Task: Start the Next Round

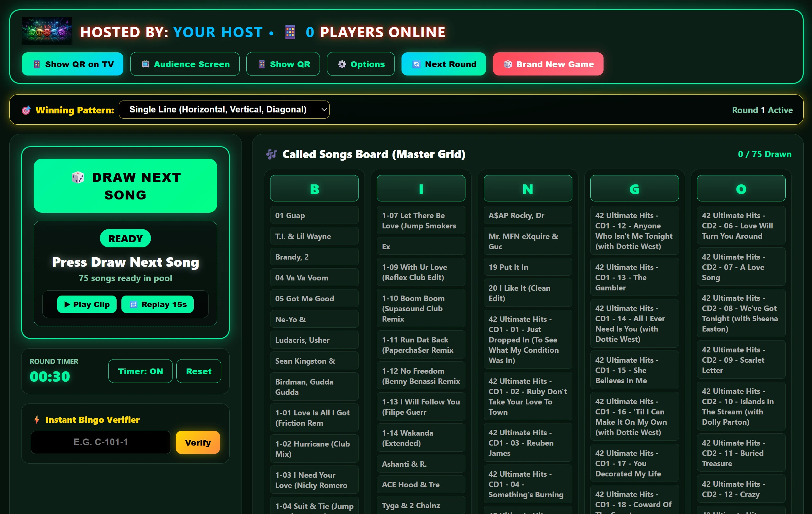Action: 444,64
